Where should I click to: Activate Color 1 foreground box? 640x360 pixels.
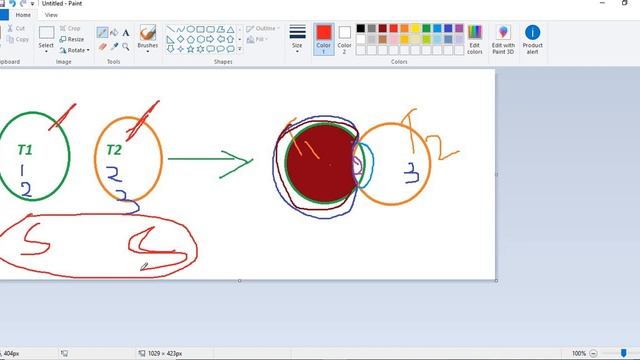pyautogui.click(x=324, y=39)
